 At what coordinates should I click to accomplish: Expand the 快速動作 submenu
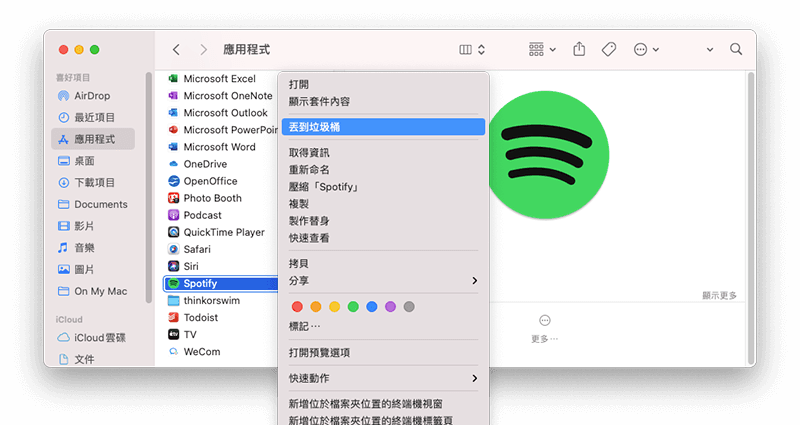tap(383, 378)
